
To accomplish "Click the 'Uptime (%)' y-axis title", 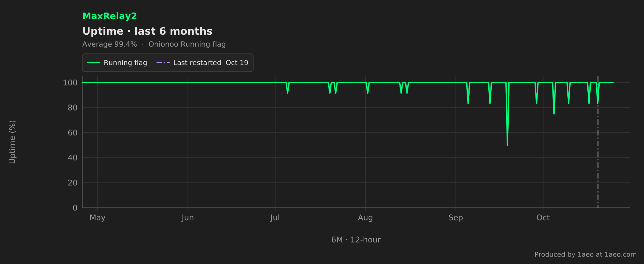I will tap(12, 142).
